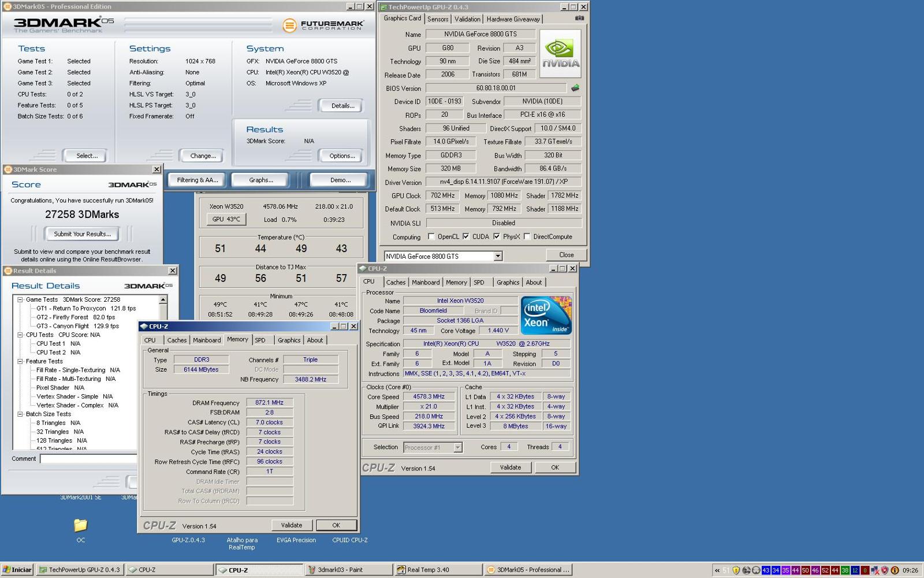Enable the OpenCL checkbox in GPU-Z
Image resolution: width=924 pixels, height=578 pixels.
pos(431,236)
